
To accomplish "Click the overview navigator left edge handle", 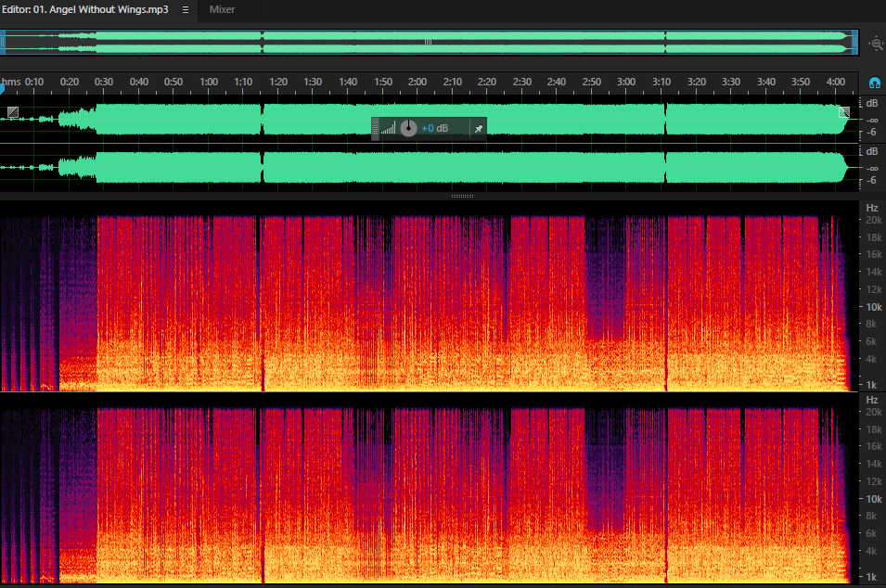I will click(x=3, y=43).
